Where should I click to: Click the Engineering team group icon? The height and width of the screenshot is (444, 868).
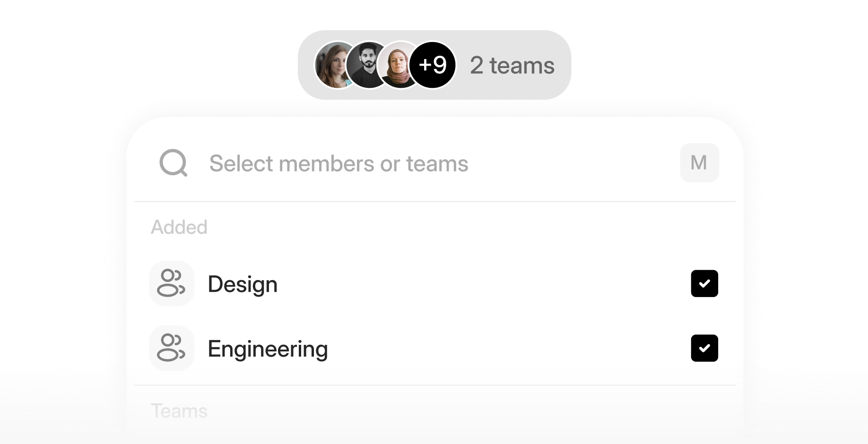tap(172, 348)
